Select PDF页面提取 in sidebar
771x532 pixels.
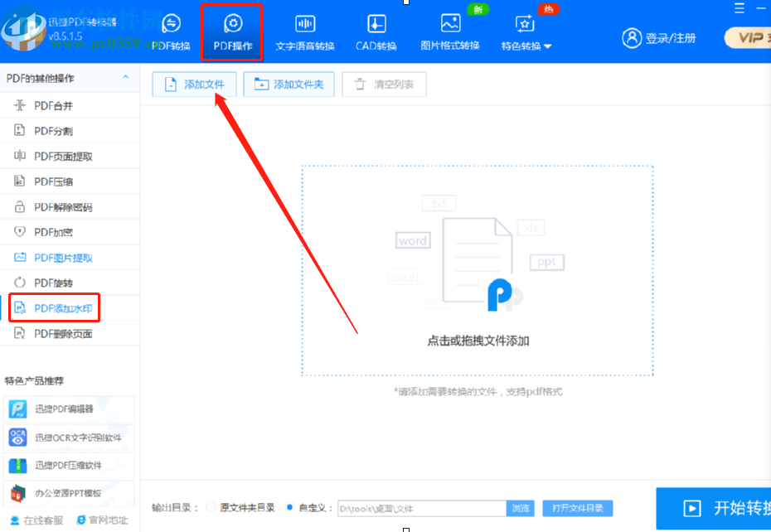pos(70,157)
